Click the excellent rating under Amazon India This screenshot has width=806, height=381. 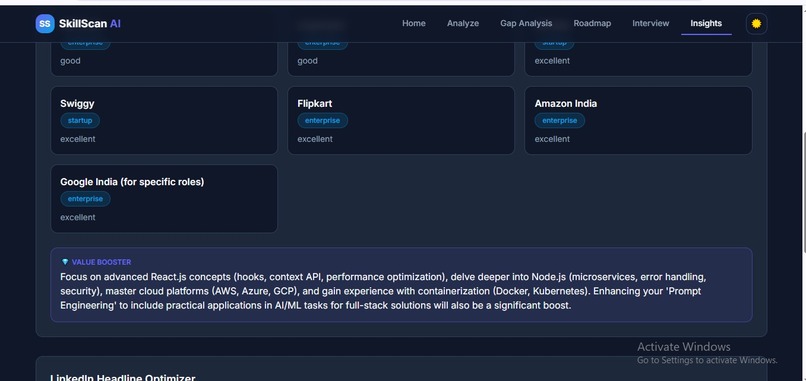pyautogui.click(x=552, y=139)
